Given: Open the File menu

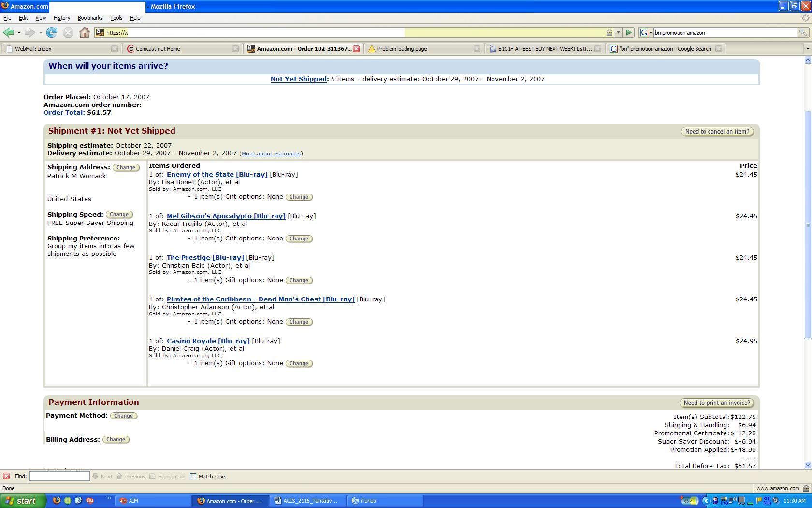Looking at the screenshot, I should [7, 18].
